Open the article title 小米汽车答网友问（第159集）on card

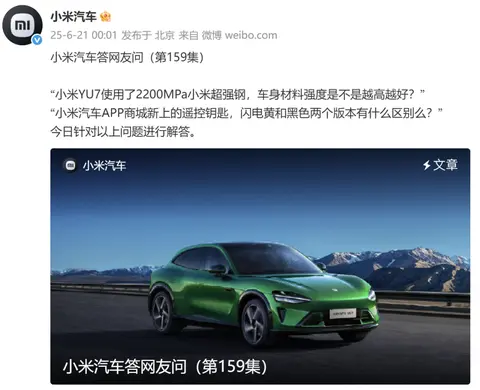tap(165, 366)
